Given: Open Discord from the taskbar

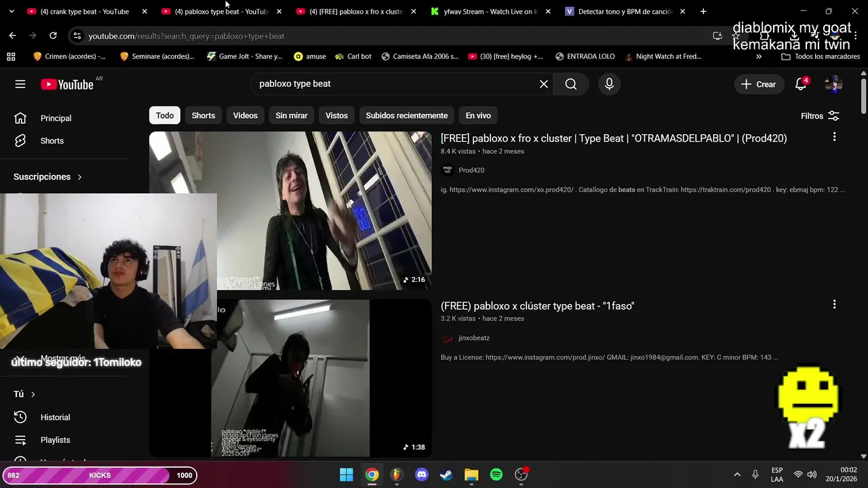Looking at the screenshot, I should click(422, 474).
